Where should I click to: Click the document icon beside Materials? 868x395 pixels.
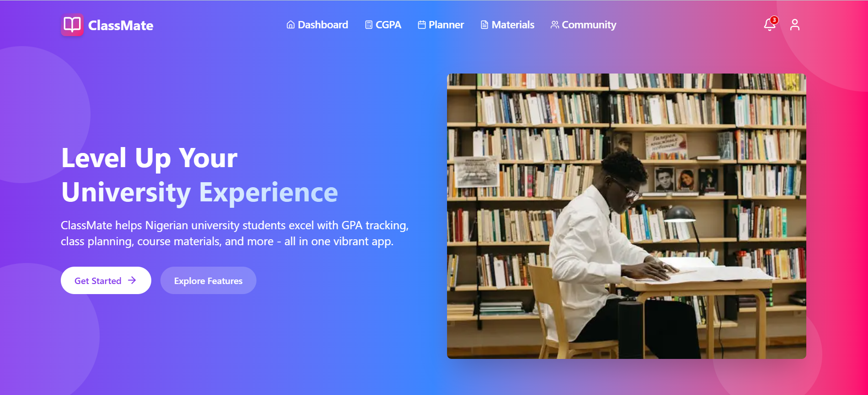[485, 25]
